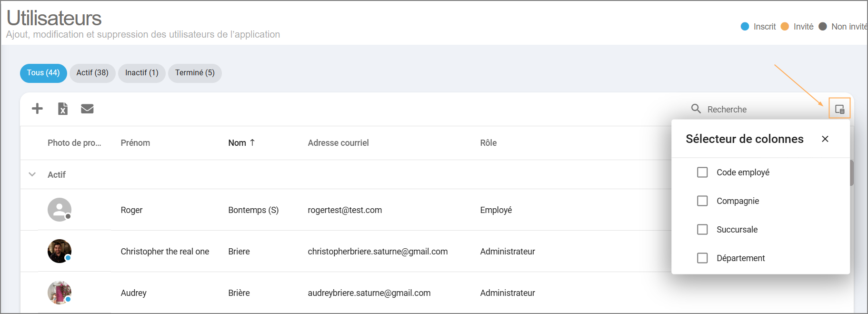Switch to the Actif (38) tab
Image resolution: width=868 pixels, height=314 pixels.
(92, 73)
